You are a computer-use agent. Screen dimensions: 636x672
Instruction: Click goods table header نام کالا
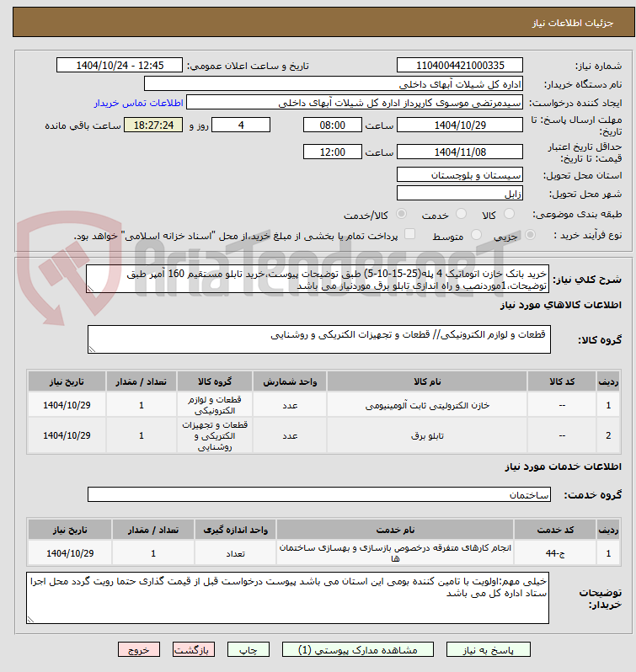(427, 381)
